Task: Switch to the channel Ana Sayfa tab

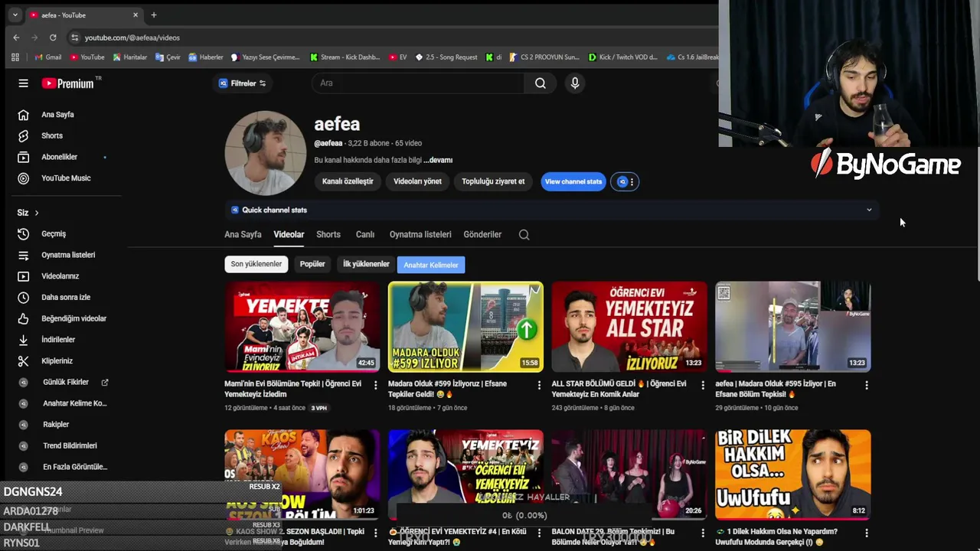Action: 243,235
